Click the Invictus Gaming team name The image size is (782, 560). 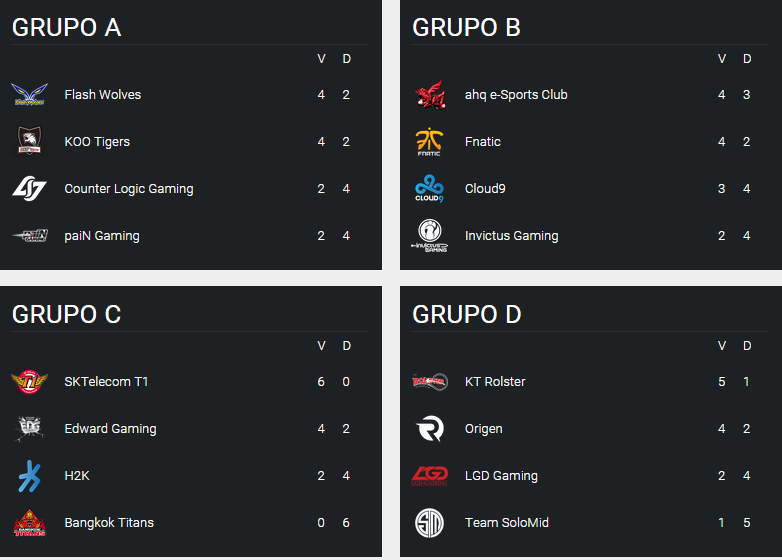coord(512,236)
